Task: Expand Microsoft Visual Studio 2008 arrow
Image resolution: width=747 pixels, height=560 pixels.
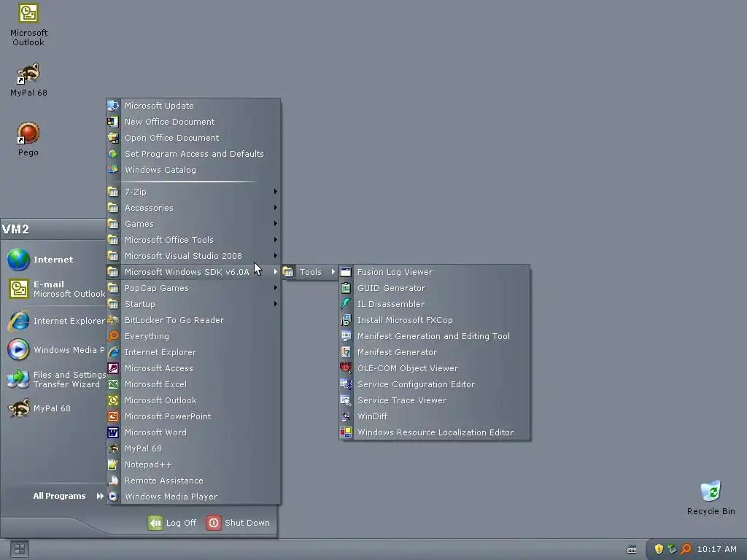Action: tap(275, 256)
